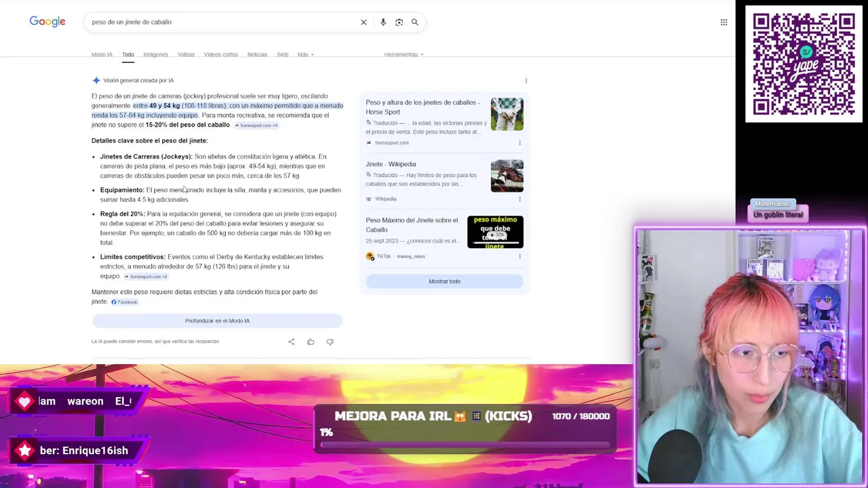Click the 1070 / 180000 goal counter

[581, 416]
